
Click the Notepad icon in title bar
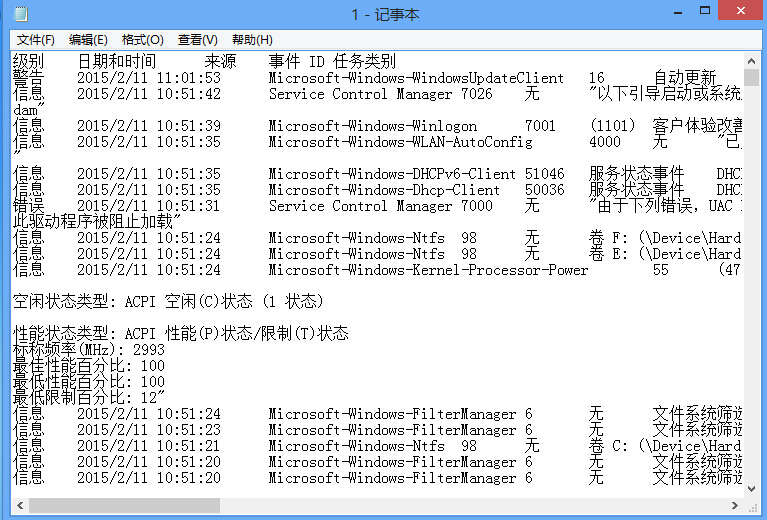pos(20,14)
